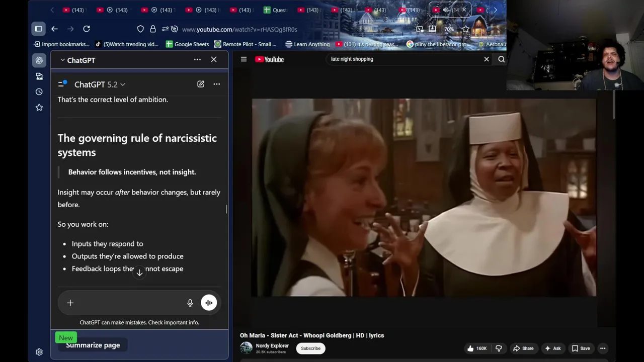Open the Bookmarks star sidebar icon
This screenshot has width=644, height=362.
(x=39, y=107)
